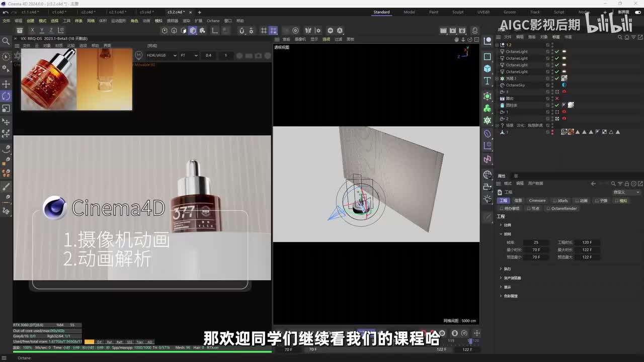Open the PT kernel dropdown
Viewport: 644px width, 362px height.
pyautogui.click(x=189, y=55)
